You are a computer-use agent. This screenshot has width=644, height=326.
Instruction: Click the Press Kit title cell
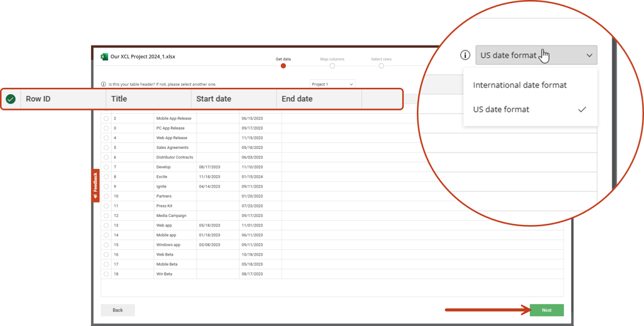(165, 206)
